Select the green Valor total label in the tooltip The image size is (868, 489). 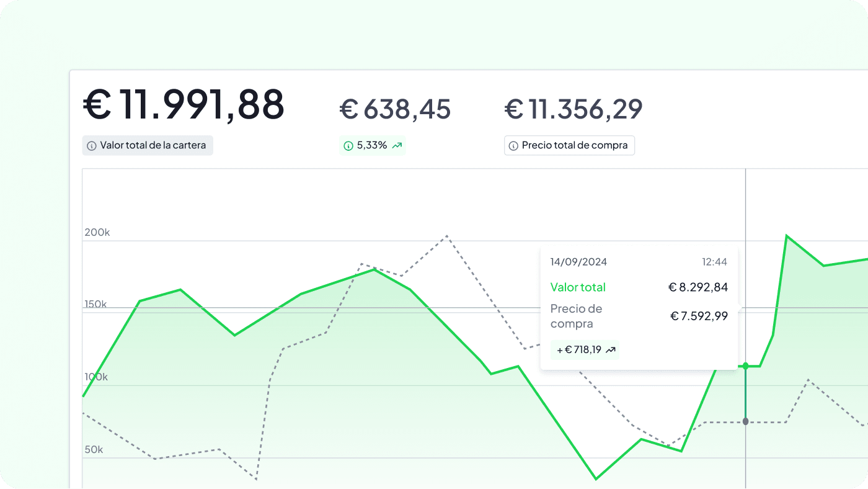click(x=578, y=287)
